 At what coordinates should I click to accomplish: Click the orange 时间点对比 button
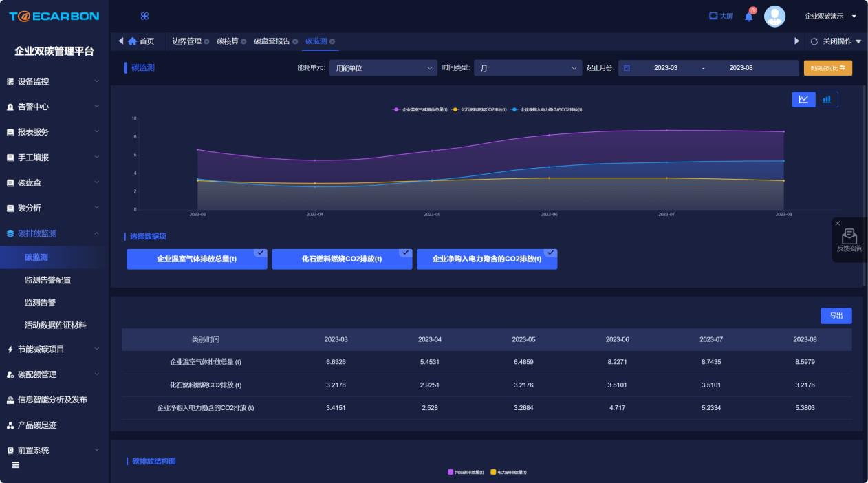pyautogui.click(x=827, y=68)
